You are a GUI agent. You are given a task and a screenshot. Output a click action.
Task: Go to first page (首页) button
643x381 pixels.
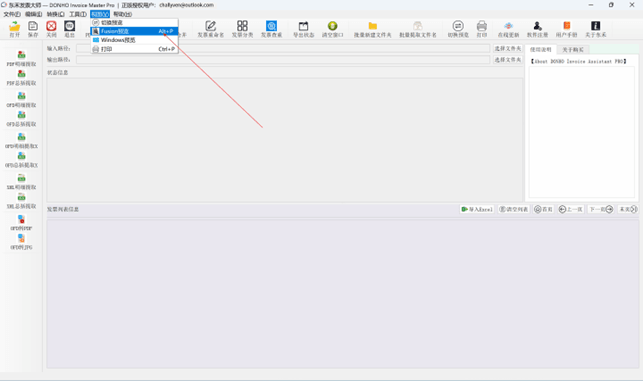click(543, 210)
